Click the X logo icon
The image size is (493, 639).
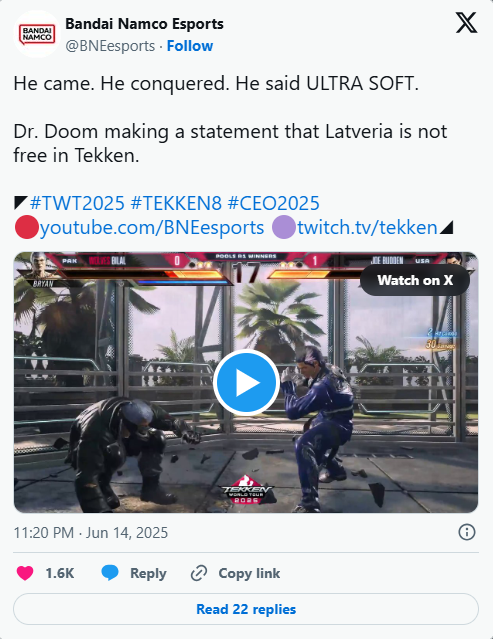pos(466,23)
